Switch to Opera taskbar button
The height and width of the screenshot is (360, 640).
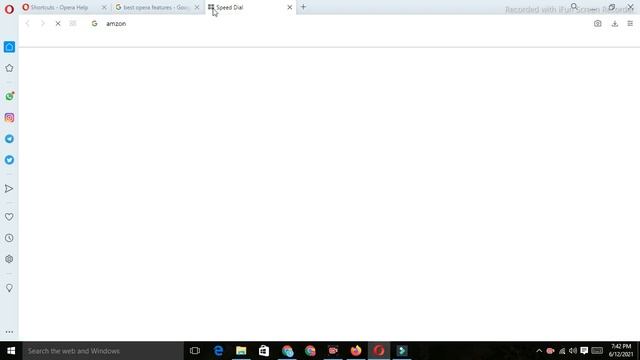point(379,351)
